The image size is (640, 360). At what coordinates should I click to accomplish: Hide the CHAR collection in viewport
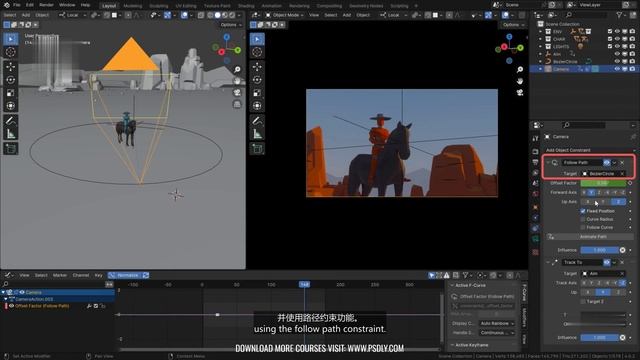tap(617, 39)
